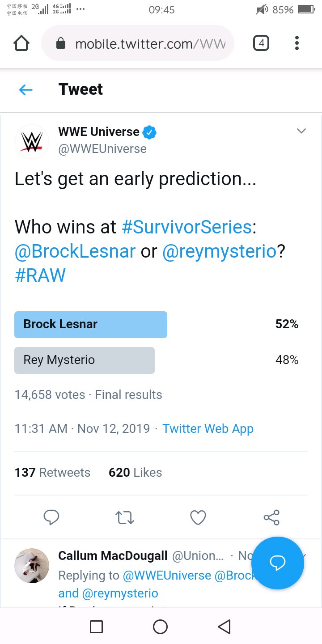
Task: Open the #SurvivorSeries hashtag link
Action: (x=187, y=227)
